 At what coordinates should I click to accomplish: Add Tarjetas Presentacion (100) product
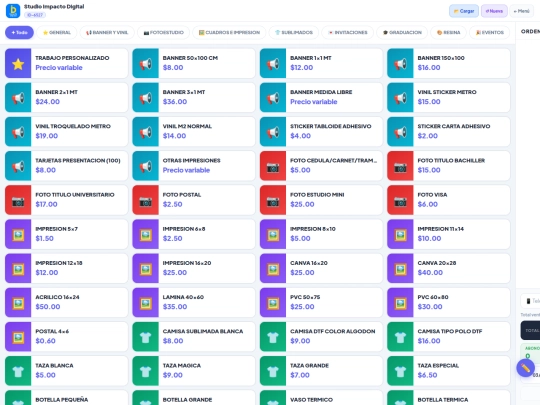coord(66,166)
